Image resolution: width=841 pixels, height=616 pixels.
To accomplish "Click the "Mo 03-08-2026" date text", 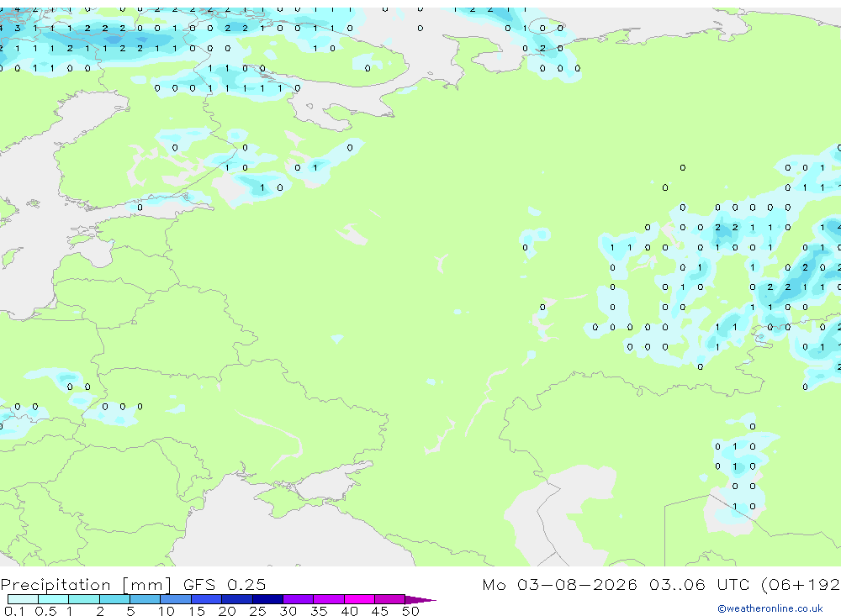I will pyautogui.click(x=559, y=584).
